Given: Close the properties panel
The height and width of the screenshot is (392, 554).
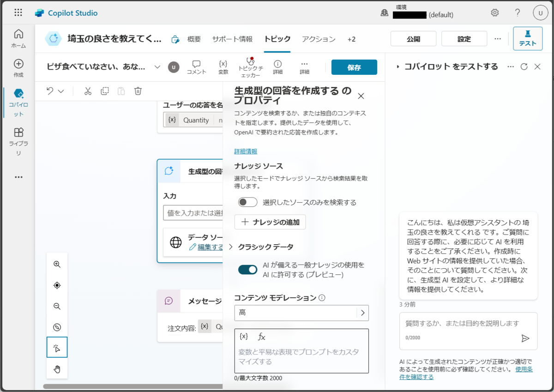Looking at the screenshot, I should click(361, 96).
